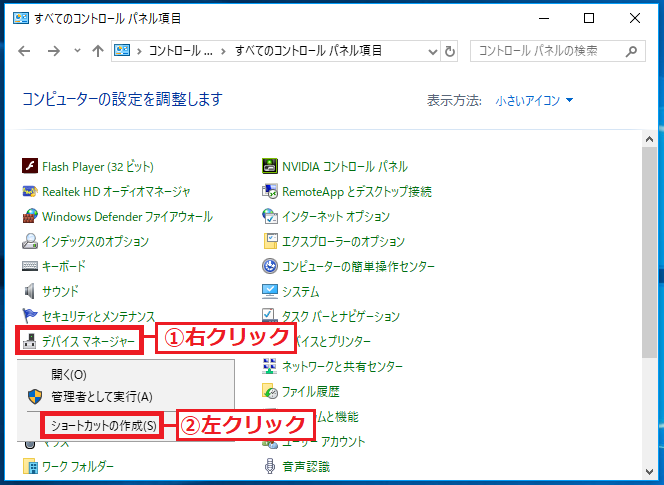Screen dimensions: 664x485
Task: Go up one level with the up arrow
Action: coord(98,51)
